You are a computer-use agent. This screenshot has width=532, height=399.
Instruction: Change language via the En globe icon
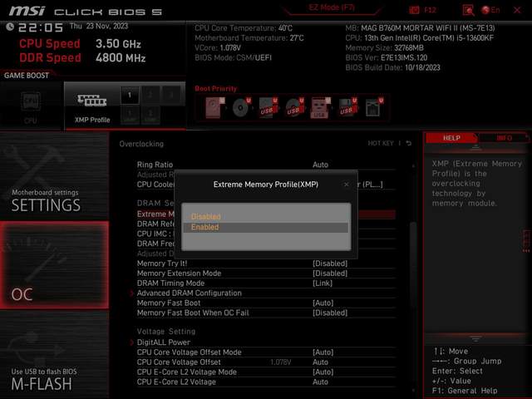[x=490, y=10]
